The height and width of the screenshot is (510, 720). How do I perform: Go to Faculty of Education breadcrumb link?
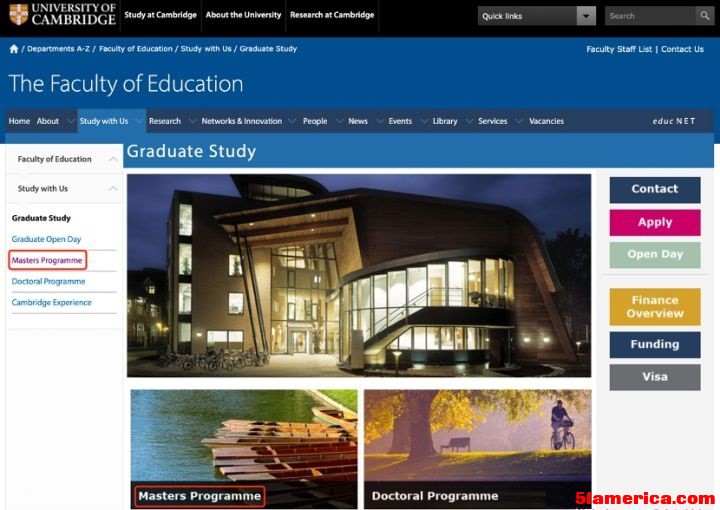(136, 49)
